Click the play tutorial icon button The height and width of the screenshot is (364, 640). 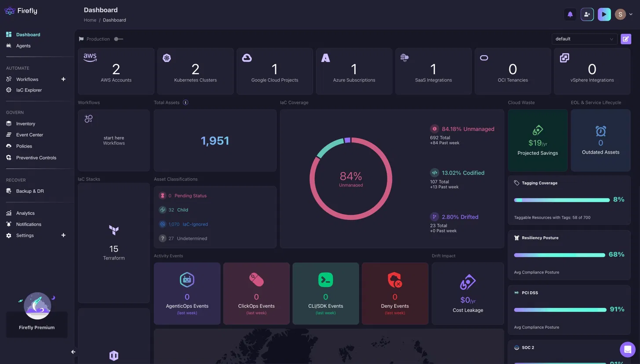coord(604,14)
